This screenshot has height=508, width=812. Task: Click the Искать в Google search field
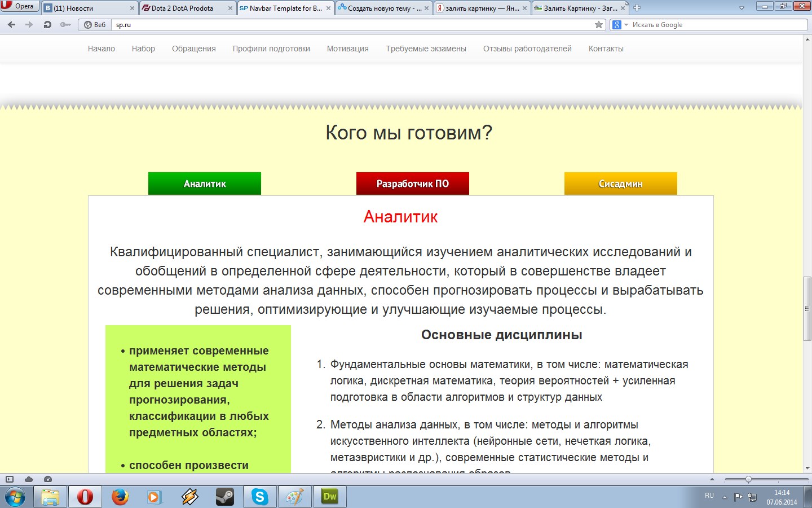(718, 25)
